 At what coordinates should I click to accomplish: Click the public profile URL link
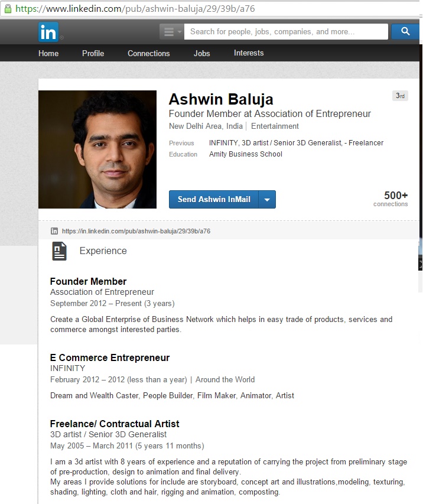click(x=136, y=231)
